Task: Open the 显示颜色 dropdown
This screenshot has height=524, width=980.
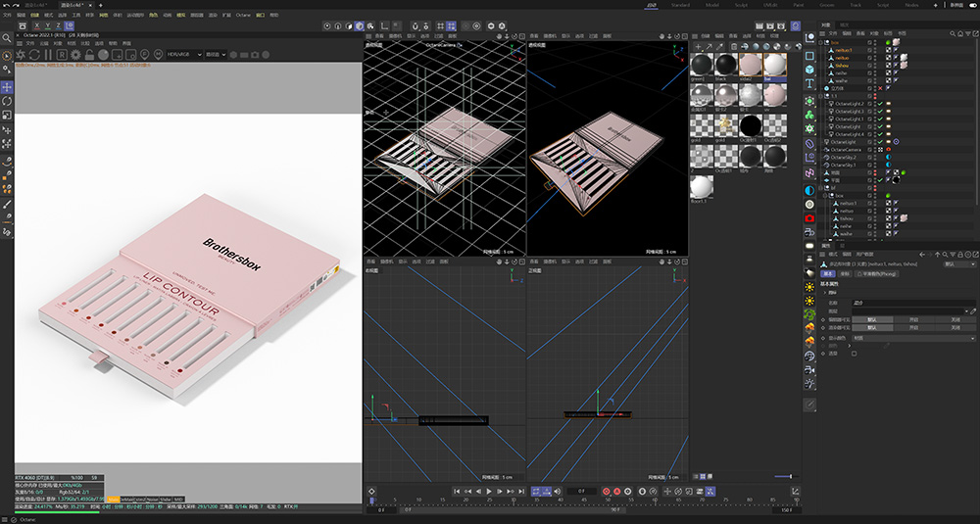Action: click(913, 338)
